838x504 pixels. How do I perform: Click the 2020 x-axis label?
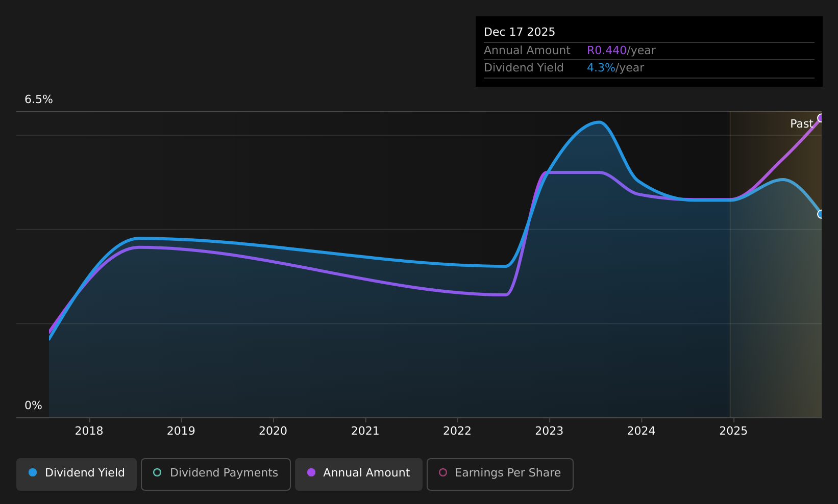tap(273, 431)
